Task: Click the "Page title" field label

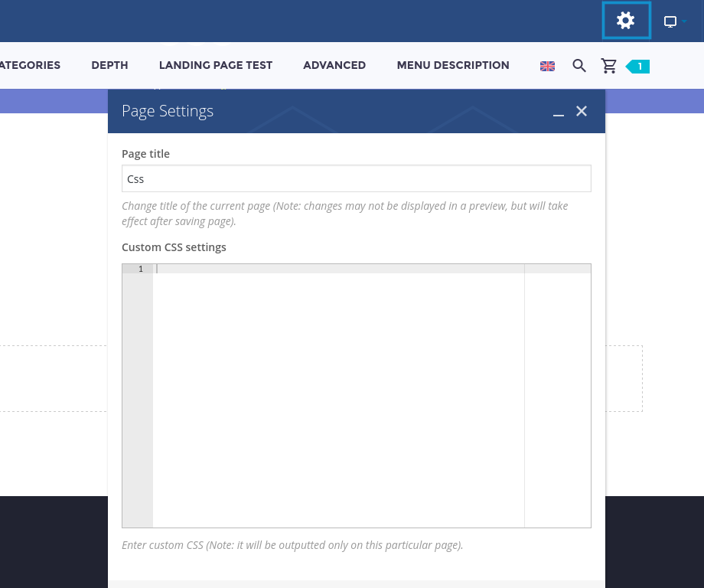Action: (145, 154)
